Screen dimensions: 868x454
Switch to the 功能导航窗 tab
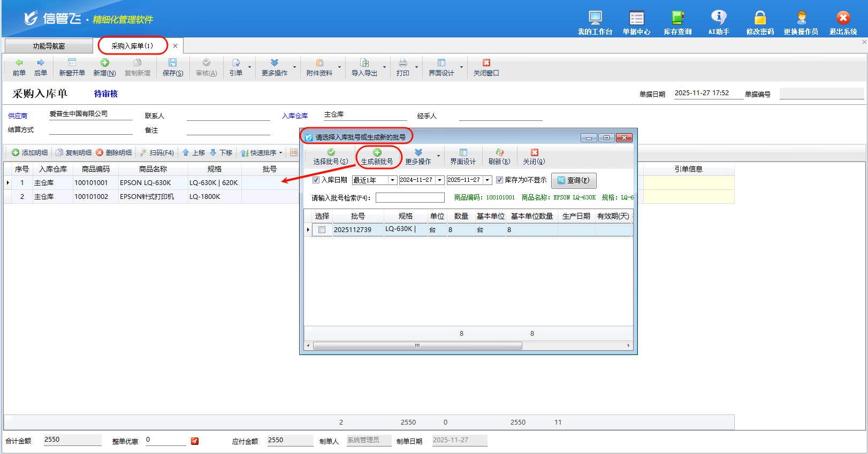49,46
